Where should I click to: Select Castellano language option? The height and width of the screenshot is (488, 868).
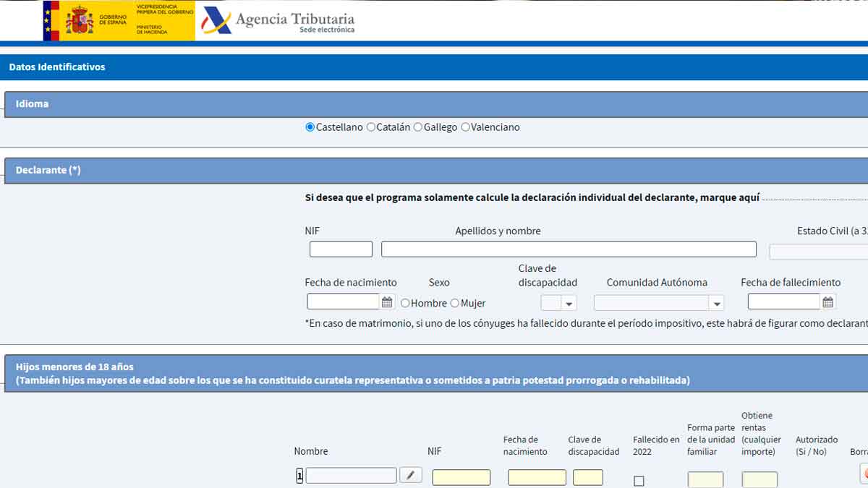point(310,127)
